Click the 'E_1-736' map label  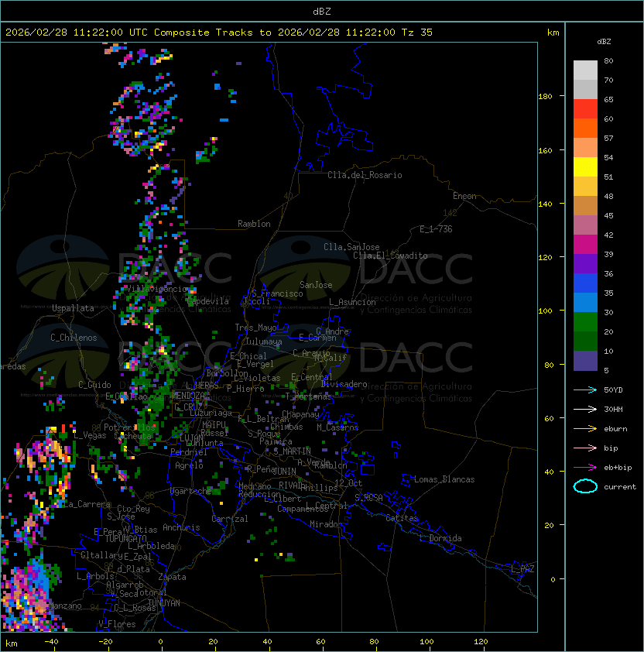click(436, 229)
